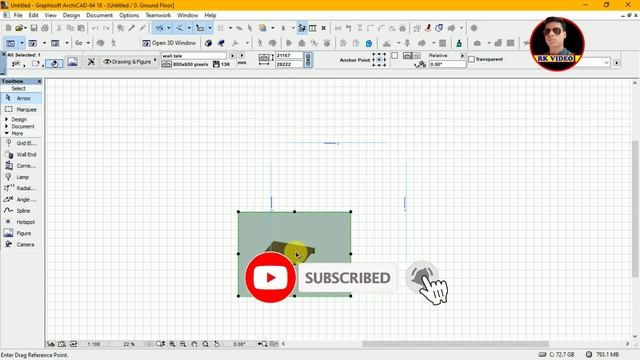
Task: Click the zoom out magnifier icon
Action: click(183, 344)
